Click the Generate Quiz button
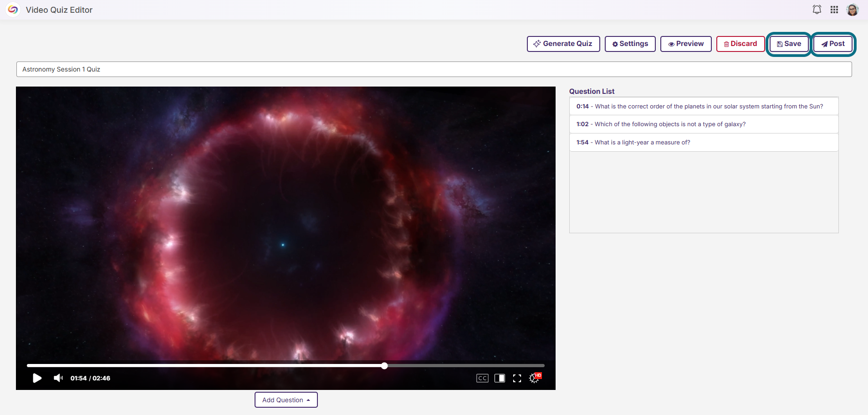The image size is (868, 415). click(563, 44)
